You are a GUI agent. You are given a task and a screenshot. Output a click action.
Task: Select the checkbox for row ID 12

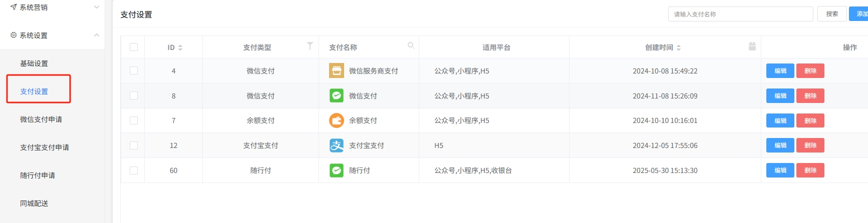pyautogui.click(x=134, y=145)
